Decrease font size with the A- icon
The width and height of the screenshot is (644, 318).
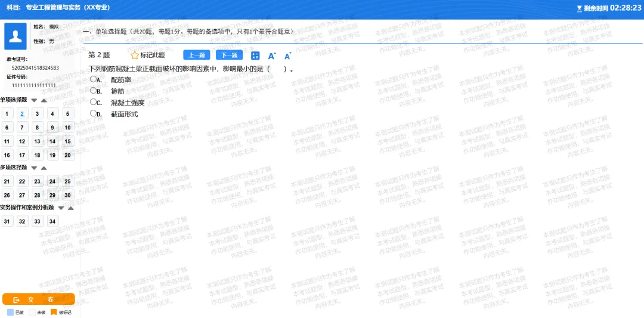pos(288,56)
